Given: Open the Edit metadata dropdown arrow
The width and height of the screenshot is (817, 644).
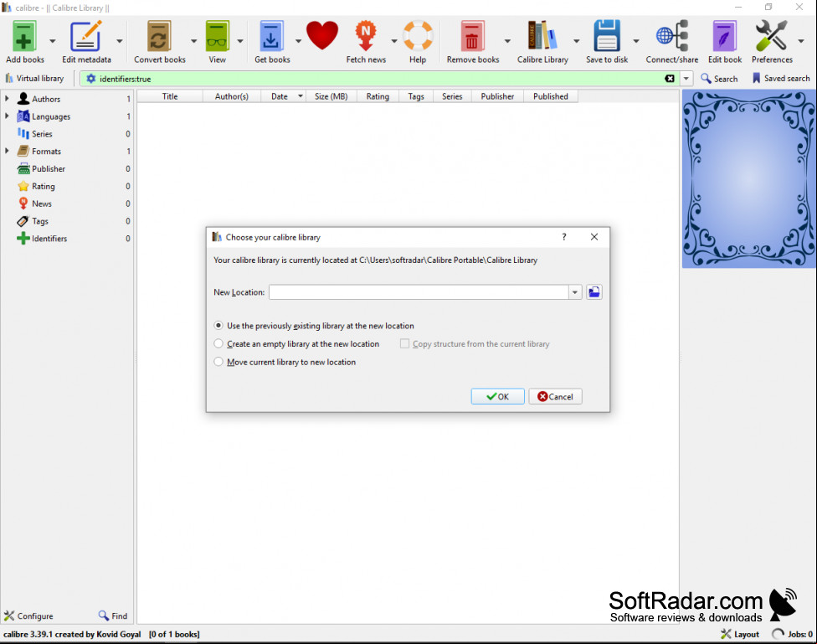Looking at the screenshot, I should [120, 41].
